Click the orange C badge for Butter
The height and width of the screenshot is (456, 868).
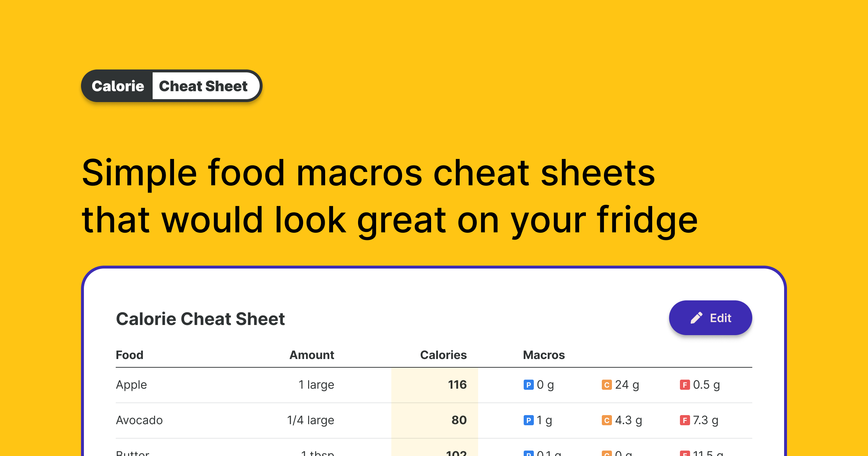click(x=607, y=453)
